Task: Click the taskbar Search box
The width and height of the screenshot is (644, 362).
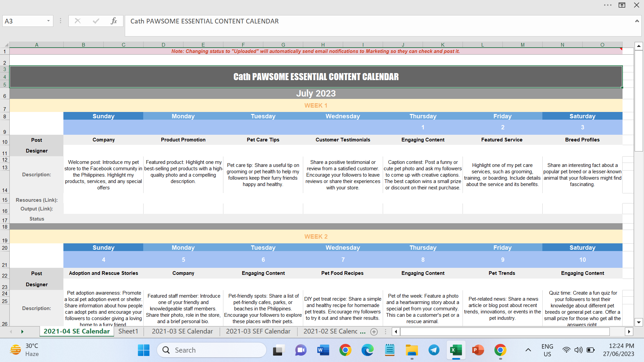Action: click(211, 350)
